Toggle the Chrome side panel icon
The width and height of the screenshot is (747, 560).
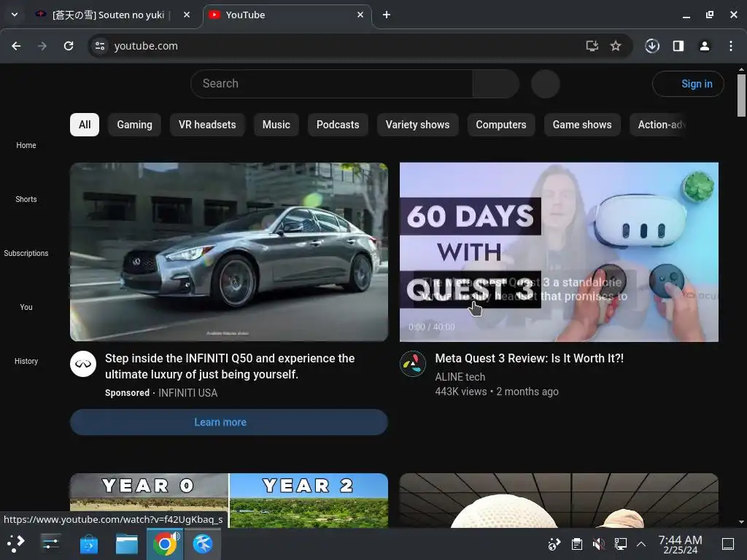pyautogui.click(x=678, y=46)
